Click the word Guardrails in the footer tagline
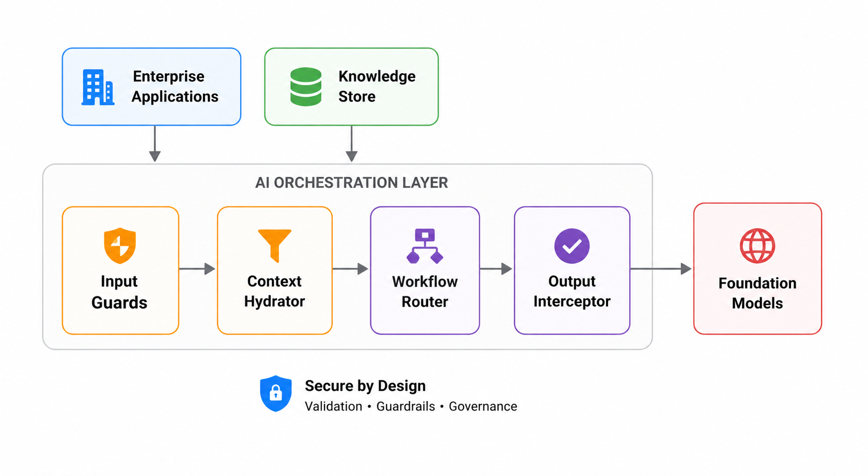Viewport: 868px width, 476px height. (x=406, y=406)
